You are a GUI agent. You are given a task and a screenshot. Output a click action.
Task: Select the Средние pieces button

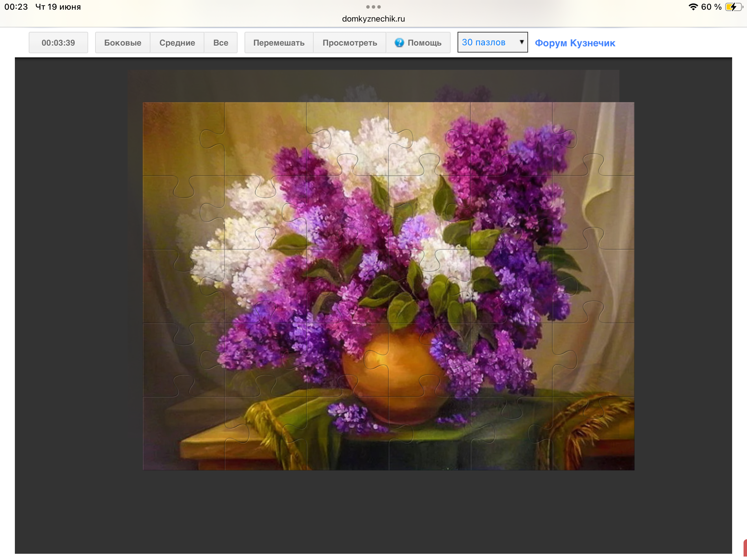[177, 43]
